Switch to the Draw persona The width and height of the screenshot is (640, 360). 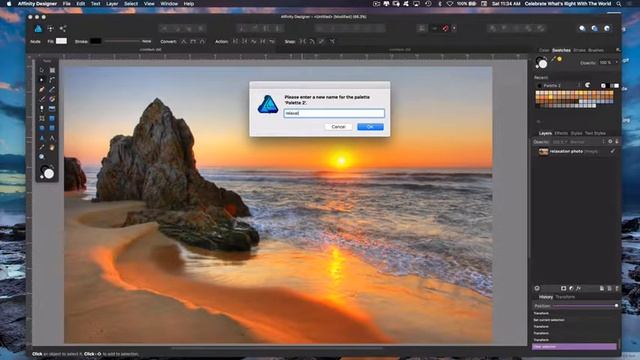(38, 29)
